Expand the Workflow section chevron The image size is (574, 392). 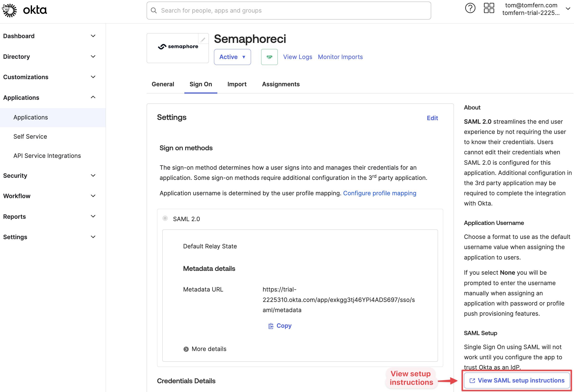click(93, 196)
